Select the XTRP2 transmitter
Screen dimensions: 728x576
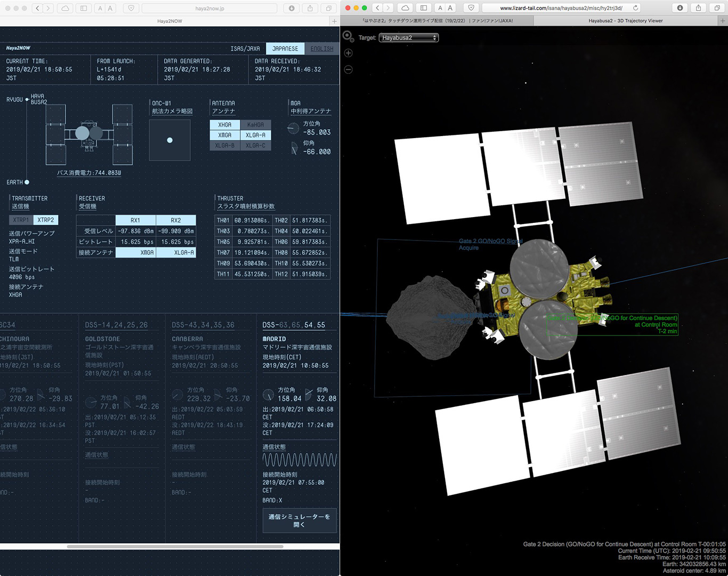[x=45, y=220]
